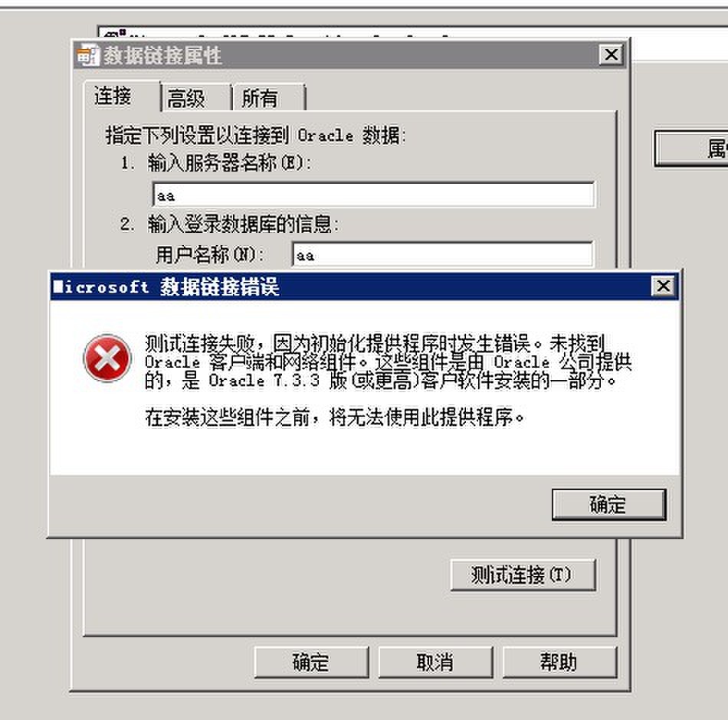Click the 数据链接属性 title bar icon
This screenshot has width=728, height=720.
point(88,56)
